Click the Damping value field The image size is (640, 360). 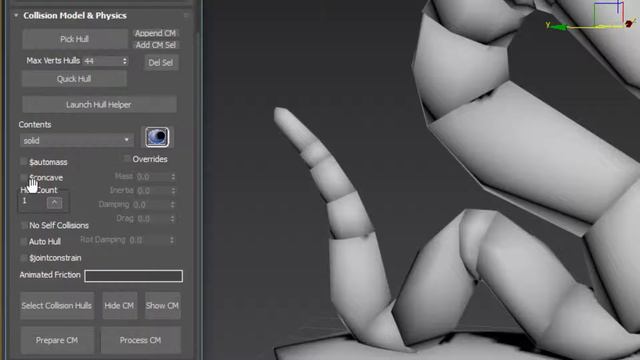(151, 204)
